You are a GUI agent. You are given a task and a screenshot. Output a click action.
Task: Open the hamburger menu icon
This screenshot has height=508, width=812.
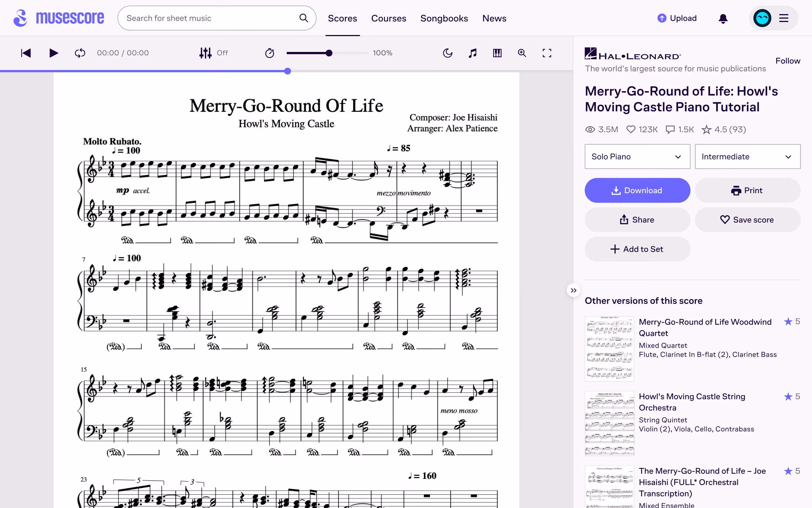click(784, 18)
